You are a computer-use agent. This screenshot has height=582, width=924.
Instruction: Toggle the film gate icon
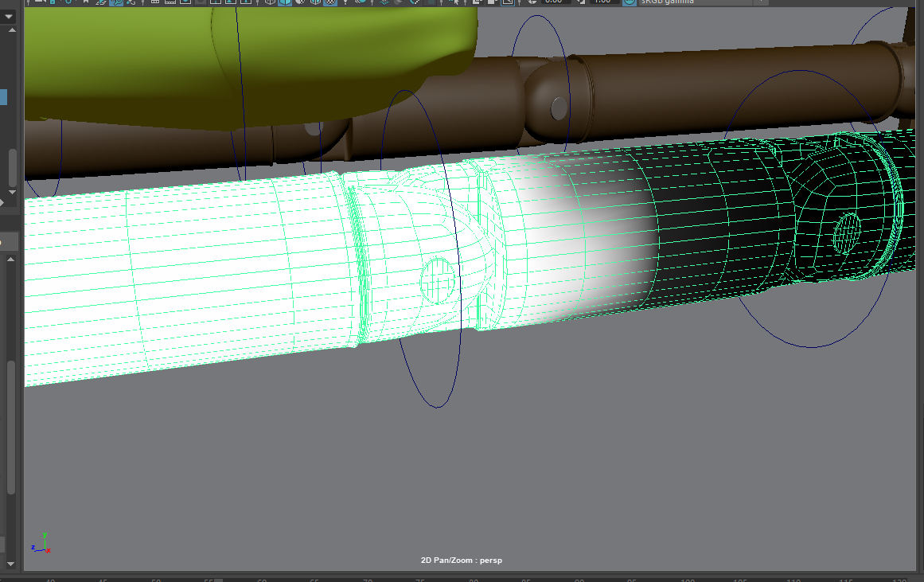pos(170,2)
